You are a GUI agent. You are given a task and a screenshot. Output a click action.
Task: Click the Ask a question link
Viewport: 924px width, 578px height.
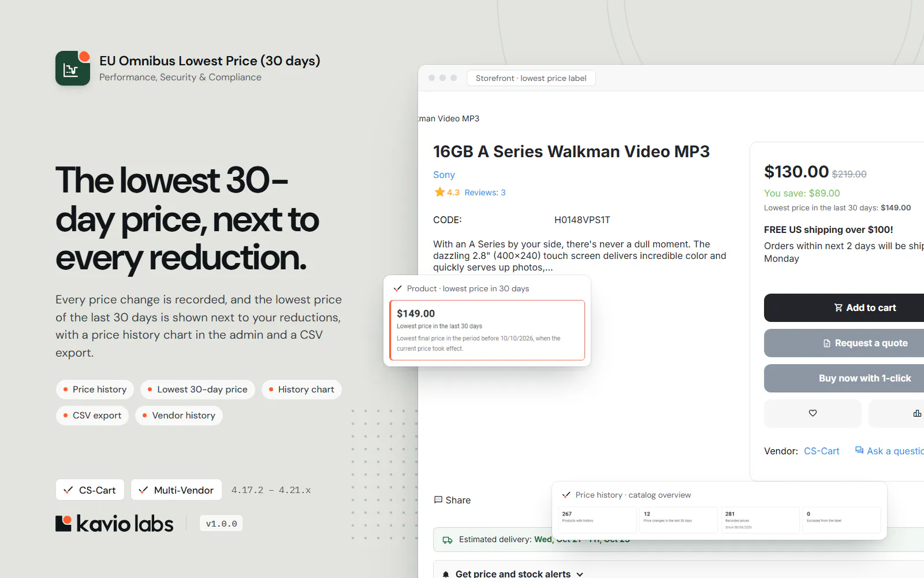(x=895, y=451)
